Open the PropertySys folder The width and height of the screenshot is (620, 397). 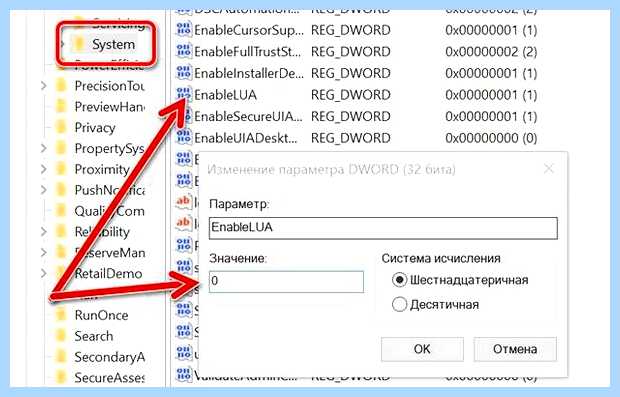pyautogui.click(x=110, y=149)
